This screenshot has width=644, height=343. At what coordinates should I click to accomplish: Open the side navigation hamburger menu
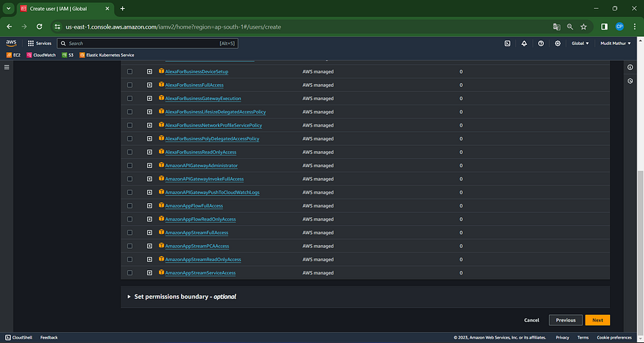coord(7,67)
